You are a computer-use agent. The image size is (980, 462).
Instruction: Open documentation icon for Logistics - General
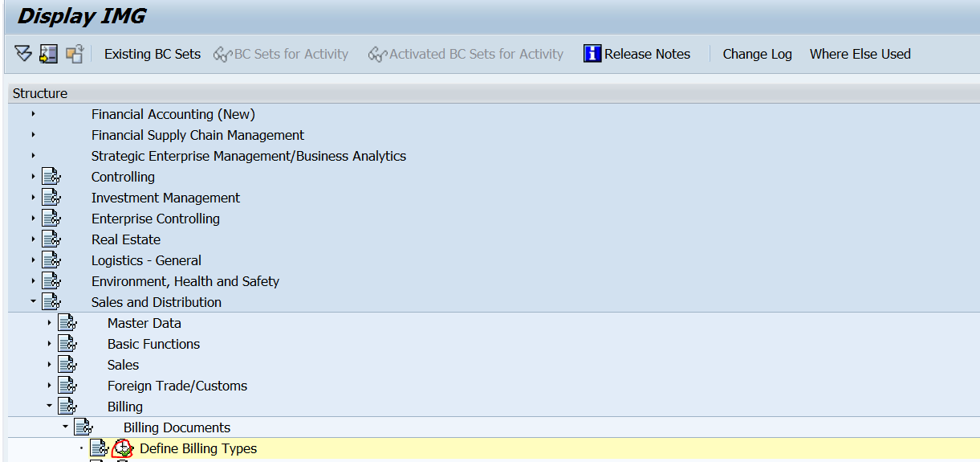[51, 260]
